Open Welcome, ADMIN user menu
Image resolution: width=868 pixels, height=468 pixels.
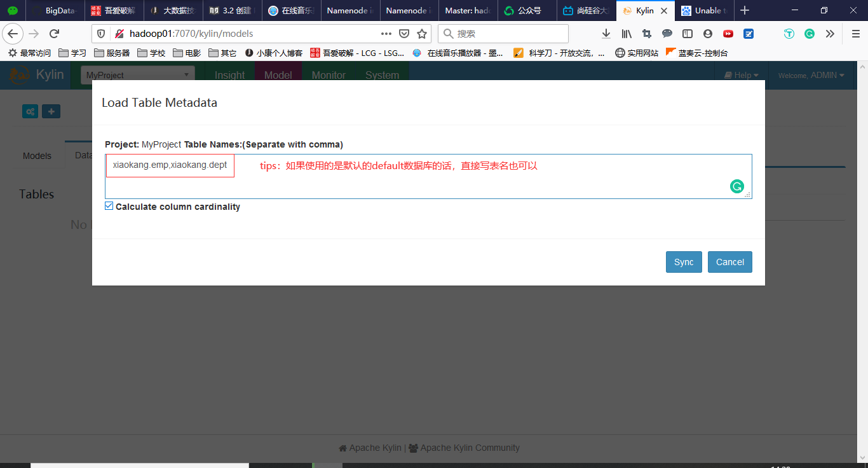tap(811, 75)
